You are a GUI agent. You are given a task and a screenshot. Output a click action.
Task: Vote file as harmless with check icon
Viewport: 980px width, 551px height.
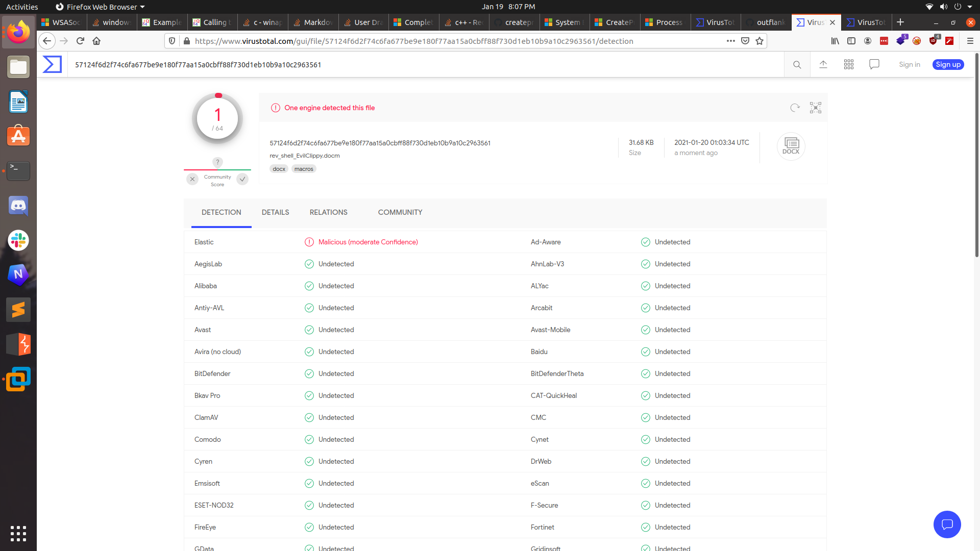click(242, 179)
